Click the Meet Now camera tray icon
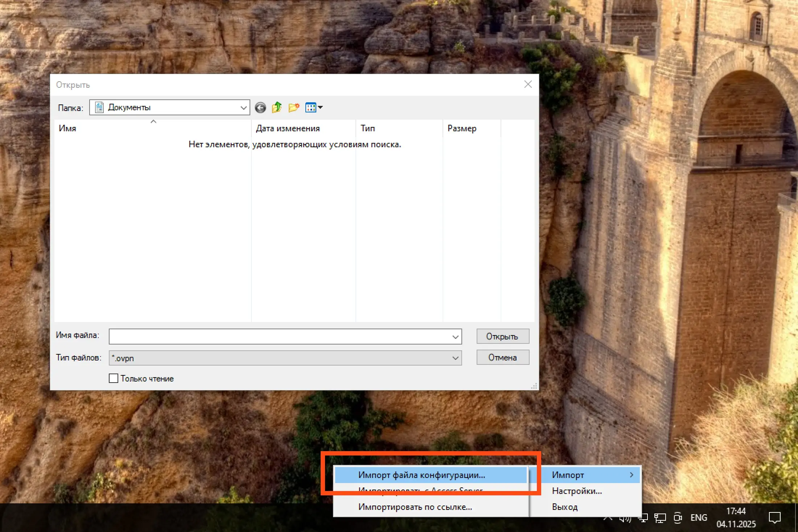Viewport: 798px width, 532px height. [x=678, y=518]
